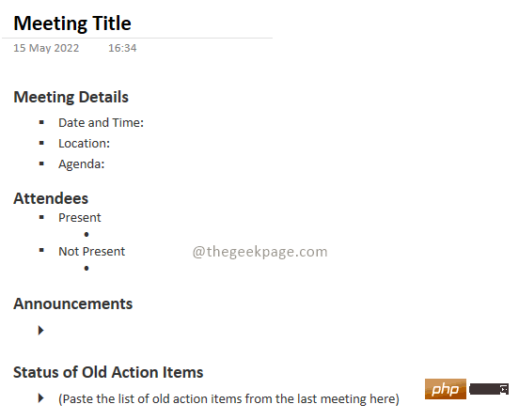Click the round sub-bullet under Not Present
The width and height of the screenshot is (519, 420).
[x=86, y=268]
